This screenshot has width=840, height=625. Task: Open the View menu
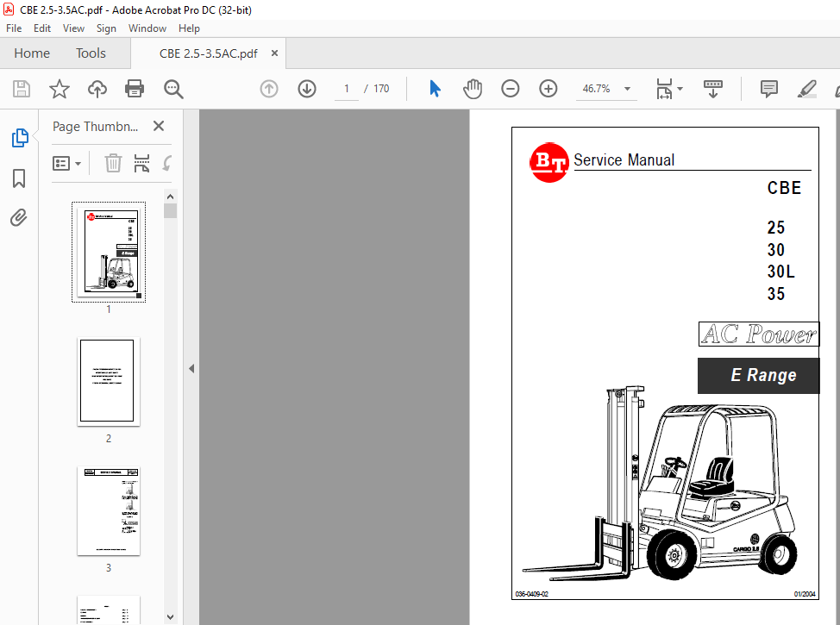click(x=73, y=28)
